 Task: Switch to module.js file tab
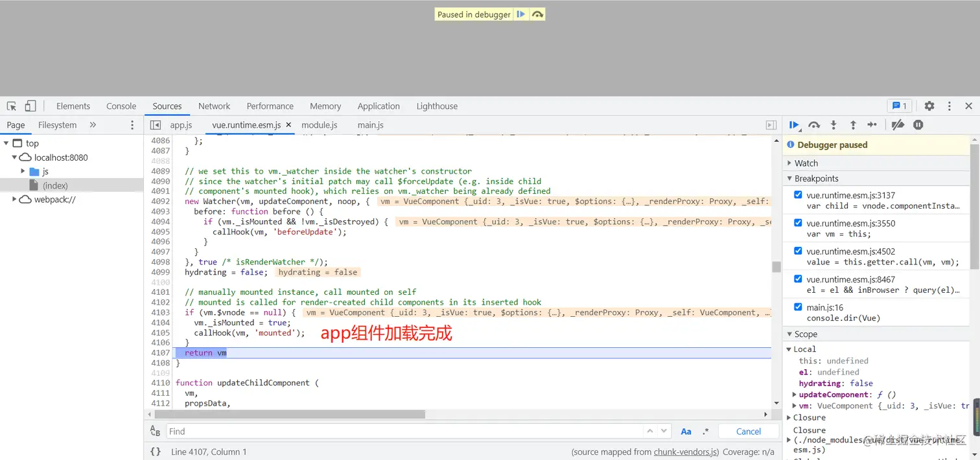[x=320, y=125]
